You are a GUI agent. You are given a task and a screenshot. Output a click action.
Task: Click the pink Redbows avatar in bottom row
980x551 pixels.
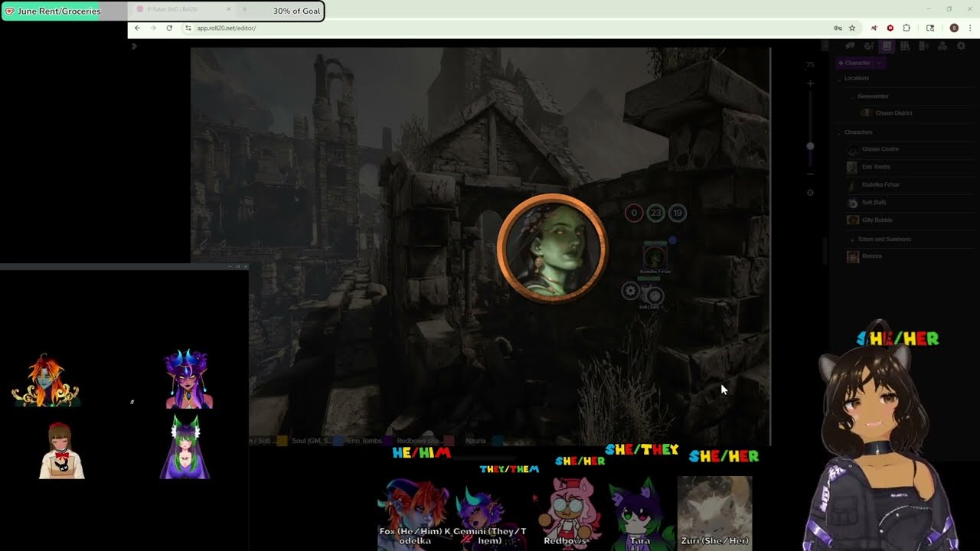567,512
